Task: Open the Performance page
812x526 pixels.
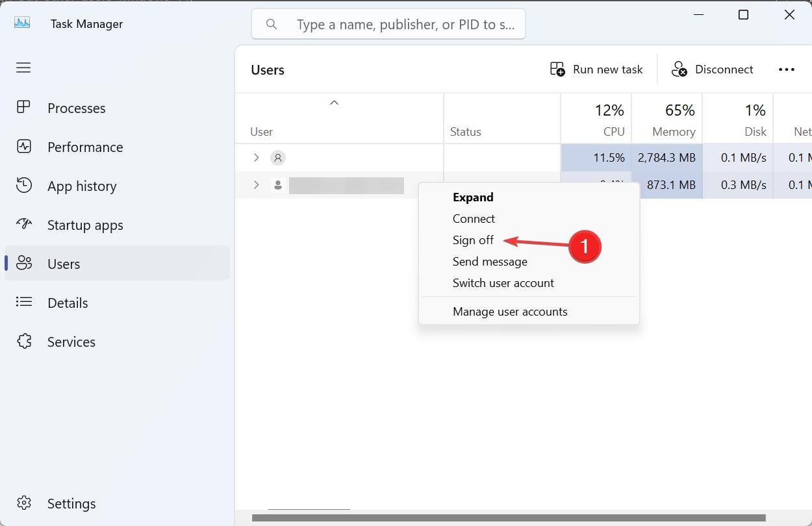Action: pos(117,147)
